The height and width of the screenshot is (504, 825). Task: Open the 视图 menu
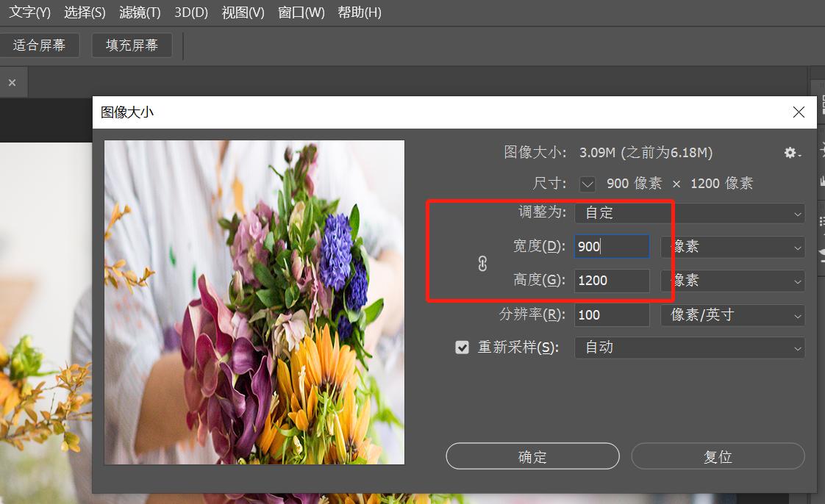pyautogui.click(x=243, y=12)
